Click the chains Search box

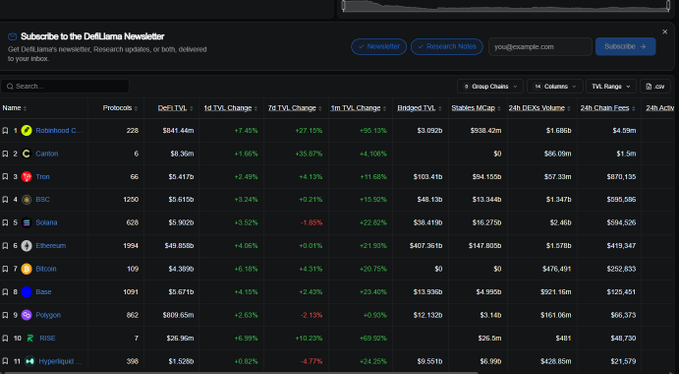pyautogui.click(x=65, y=86)
